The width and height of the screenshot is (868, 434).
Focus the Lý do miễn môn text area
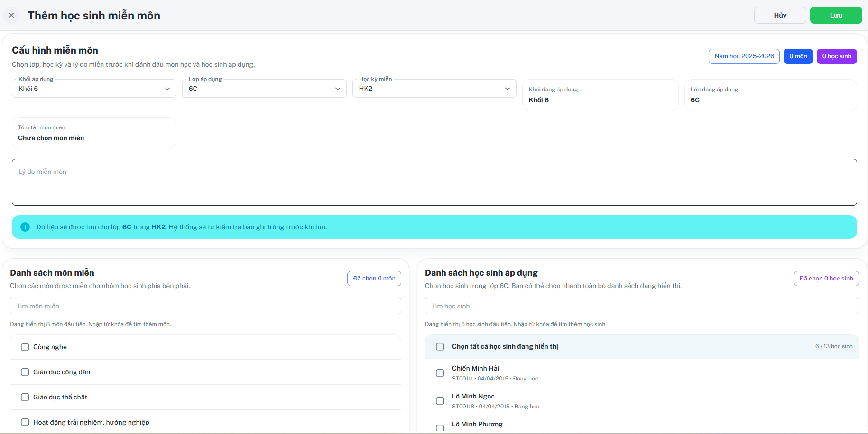tap(434, 182)
